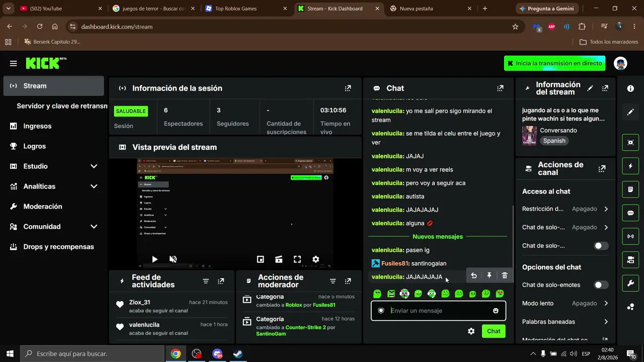Image resolution: width=644 pixels, height=362 pixels.
Task: Pop out the Feed de actividades panel
Action: pyautogui.click(x=221, y=281)
